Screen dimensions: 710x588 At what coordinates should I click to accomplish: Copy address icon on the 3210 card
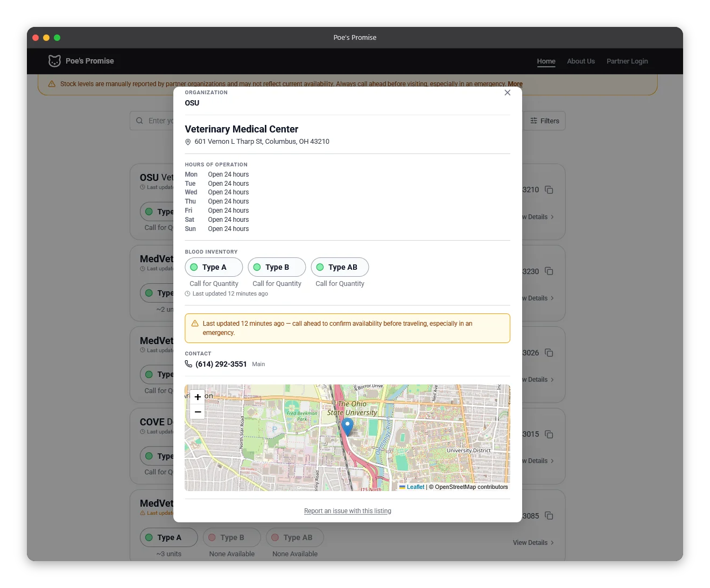pos(549,190)
